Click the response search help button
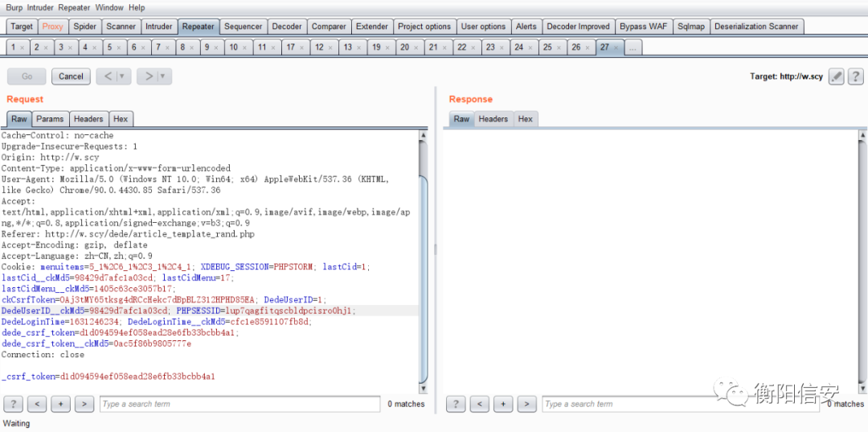868x432 pixels. click(456, 404)
